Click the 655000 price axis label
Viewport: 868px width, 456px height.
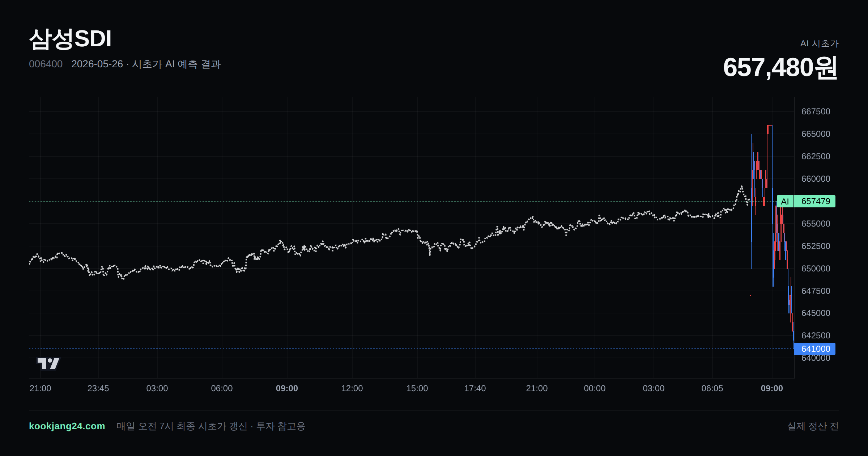point(816,224)
